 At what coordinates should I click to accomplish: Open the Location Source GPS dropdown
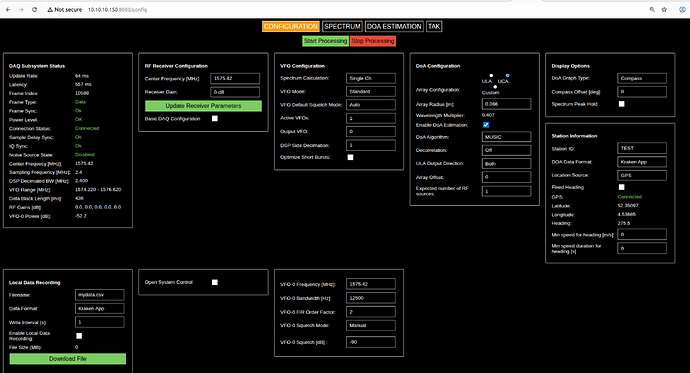[x=642, y=175]
